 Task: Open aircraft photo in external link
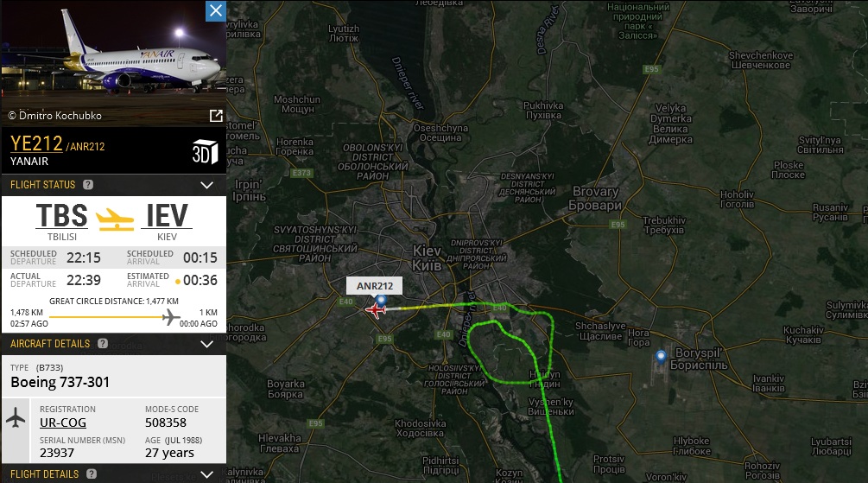coord(216,115)
